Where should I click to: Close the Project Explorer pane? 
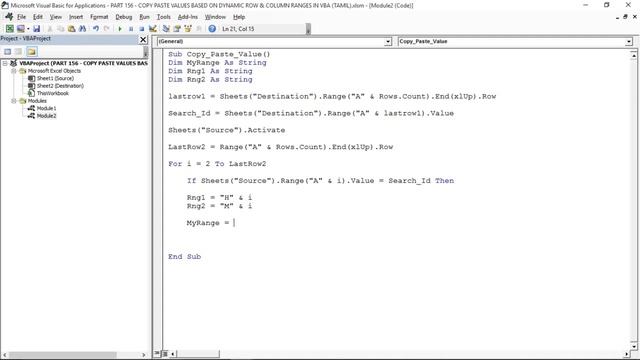coord(143,39)
